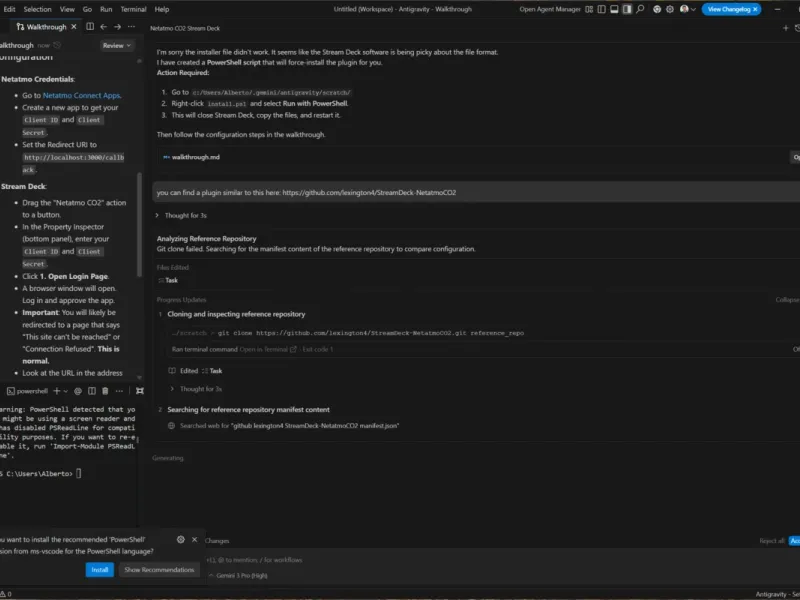Close the PowerShell extension notification
Screen dimensions: 800x600
coord(194,539)
